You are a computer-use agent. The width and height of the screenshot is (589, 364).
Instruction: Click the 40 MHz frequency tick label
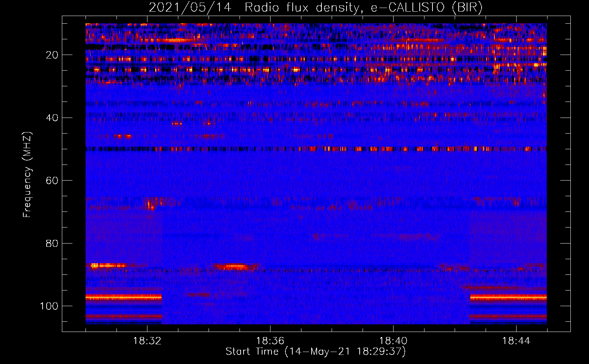(x=52, y=118)
